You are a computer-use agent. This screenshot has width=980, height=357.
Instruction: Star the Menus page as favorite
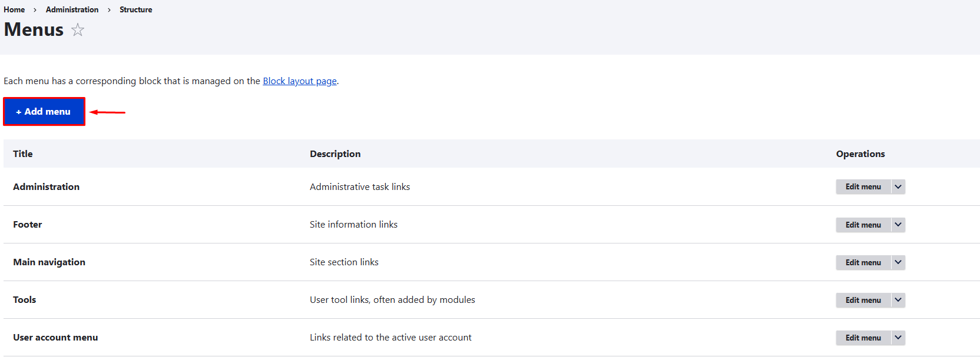[78, 29]
